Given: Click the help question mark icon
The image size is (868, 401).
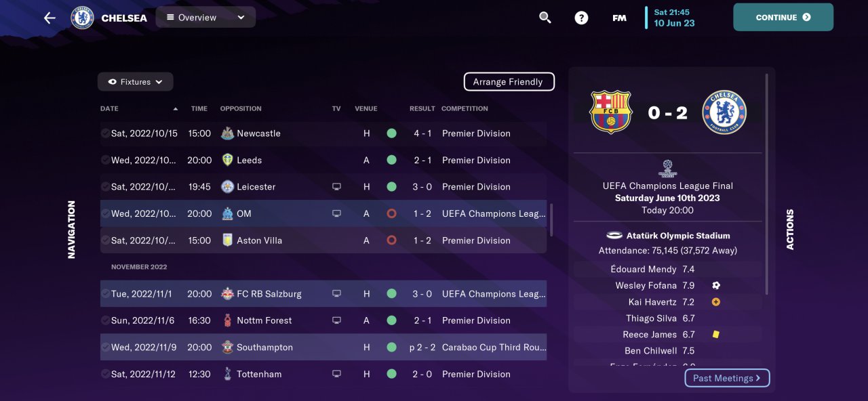Looking at the screenshot, I should 581,18.
